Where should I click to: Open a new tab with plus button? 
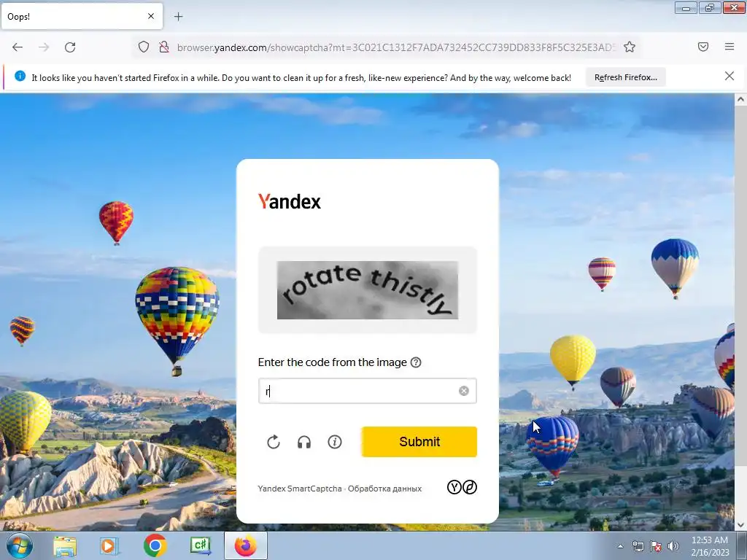178,17
